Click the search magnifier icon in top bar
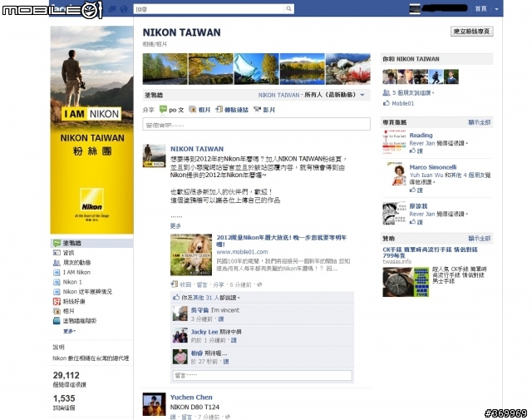The height and width of the screenshot is (420, 532). [288, 9]
